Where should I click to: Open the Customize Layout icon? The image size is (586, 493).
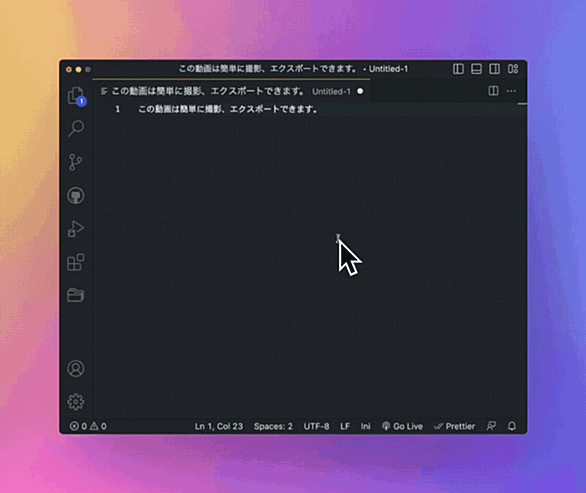coord(513,69)
